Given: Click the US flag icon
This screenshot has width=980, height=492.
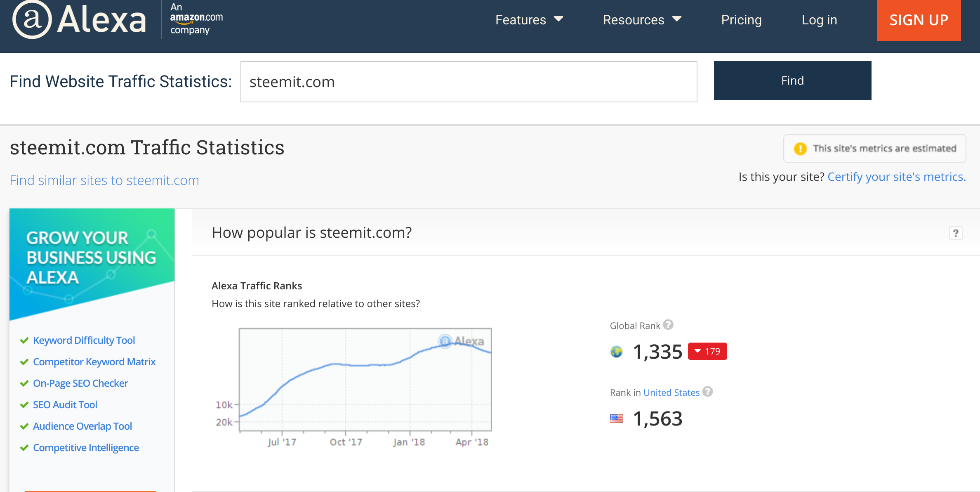Looking at the screenshot, I should point(617,419).
